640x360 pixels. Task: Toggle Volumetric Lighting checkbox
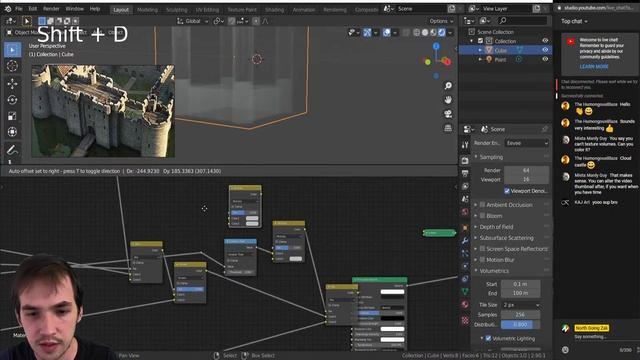(x=489, y=339)
